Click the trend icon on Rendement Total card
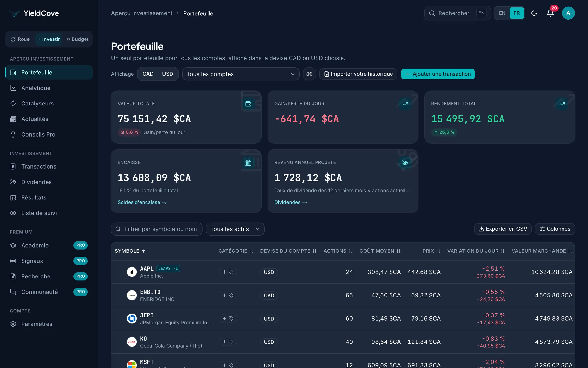Screen dimensions: 588x368 tap(562, 104)
